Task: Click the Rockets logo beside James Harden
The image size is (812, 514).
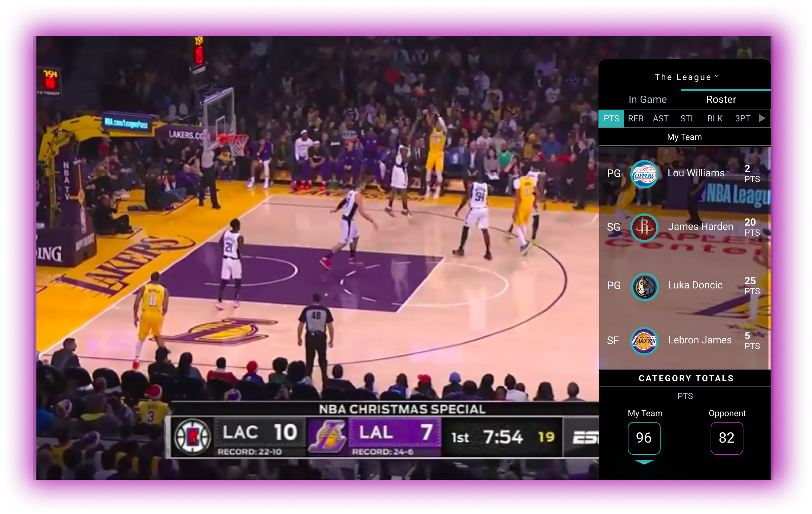Action: (x=644, y=227)
